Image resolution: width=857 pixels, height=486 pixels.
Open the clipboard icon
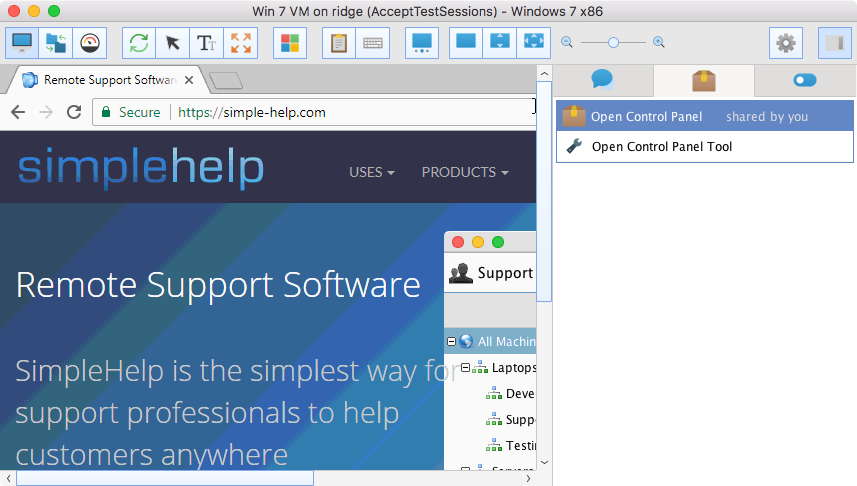coord(339,43)
